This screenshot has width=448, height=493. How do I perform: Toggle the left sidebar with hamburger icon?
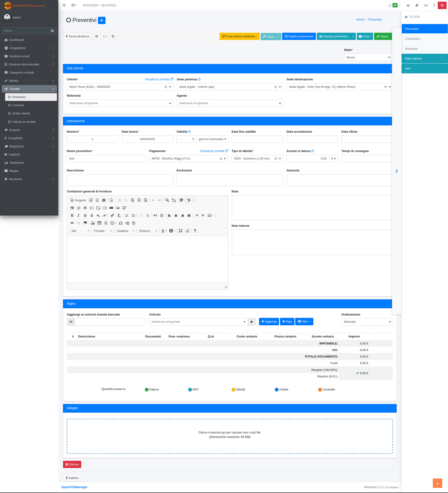[x=64, y=5]
